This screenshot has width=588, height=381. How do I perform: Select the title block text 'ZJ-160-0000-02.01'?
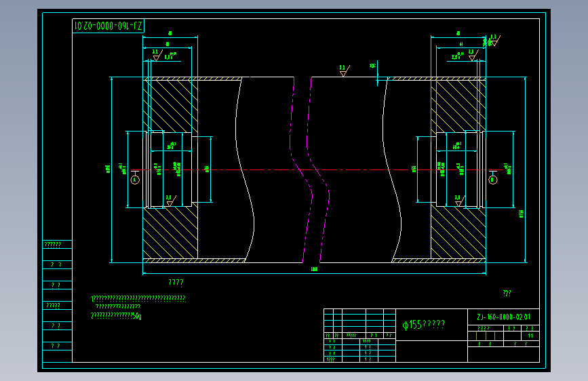tap(503, 317)
